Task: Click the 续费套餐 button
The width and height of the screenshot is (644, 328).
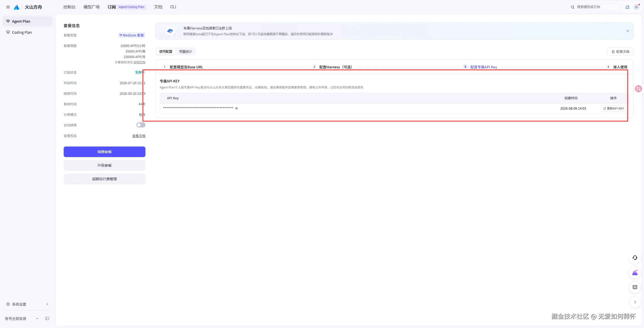Action: (x=104, y=152)
